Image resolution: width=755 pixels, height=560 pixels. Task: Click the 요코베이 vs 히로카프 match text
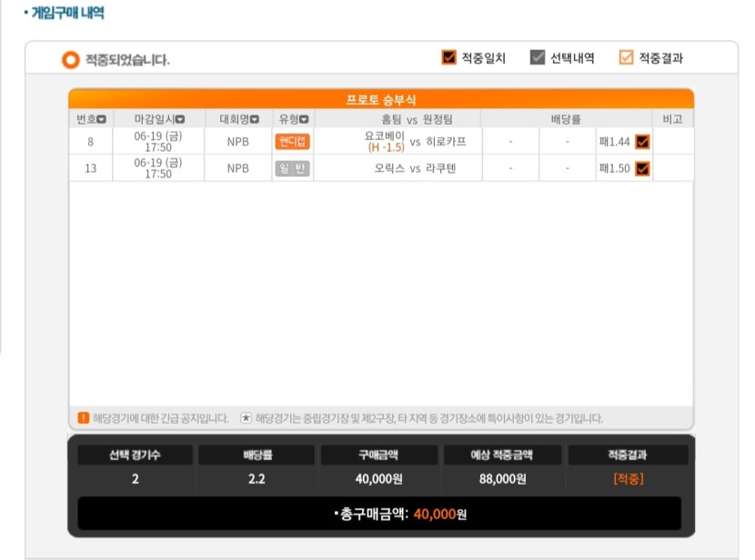[x=415, y=142]
